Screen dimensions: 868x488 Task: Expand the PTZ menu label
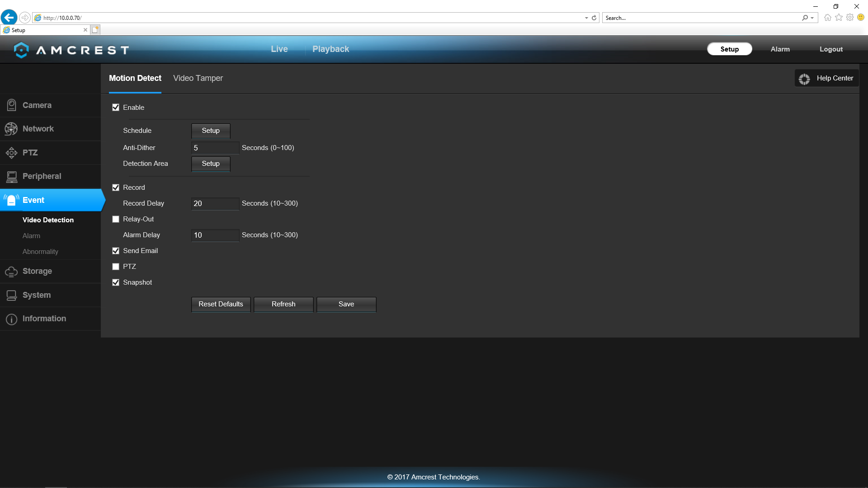click(30, 153)
